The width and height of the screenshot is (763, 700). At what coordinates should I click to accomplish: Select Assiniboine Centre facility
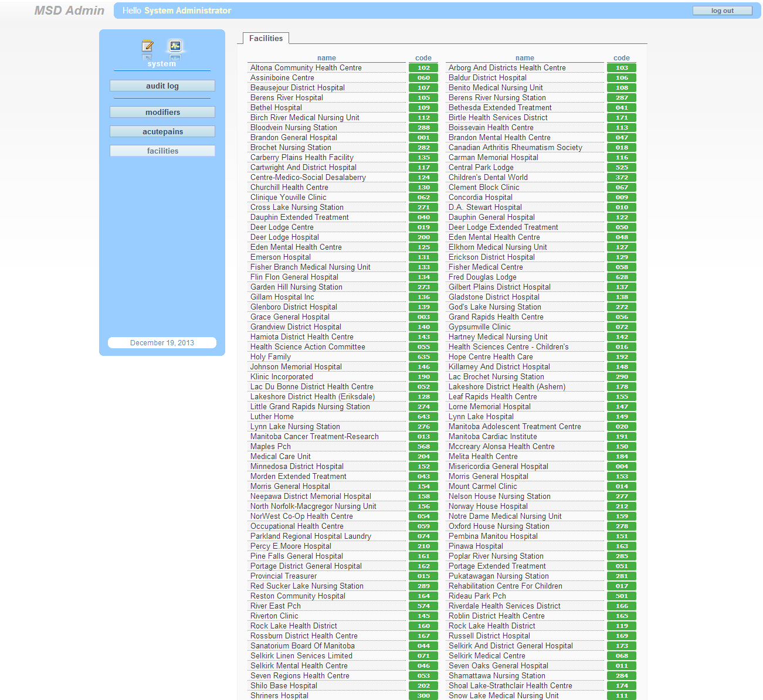(x=282, y=77)
